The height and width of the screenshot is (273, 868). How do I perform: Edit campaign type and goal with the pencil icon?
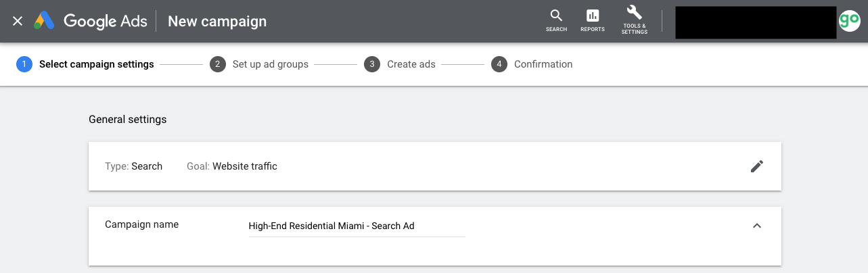pyautogui.click(x=757, y=166)
